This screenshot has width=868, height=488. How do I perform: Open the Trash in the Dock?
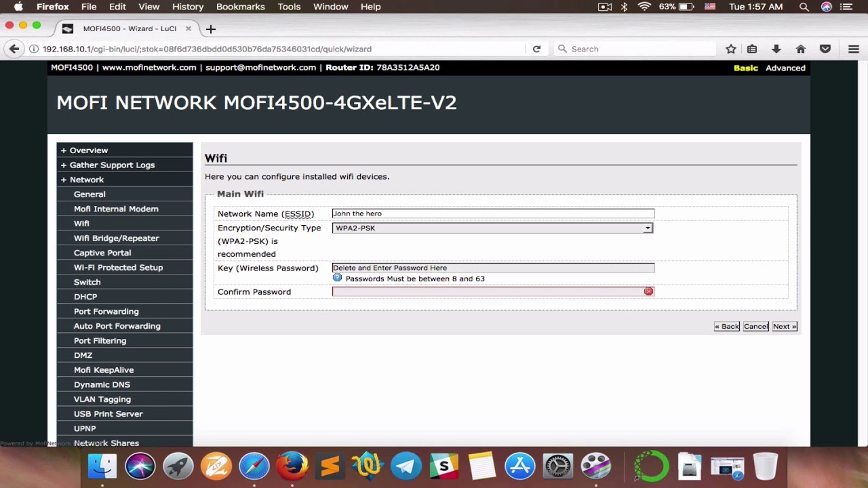coord(766,466)
